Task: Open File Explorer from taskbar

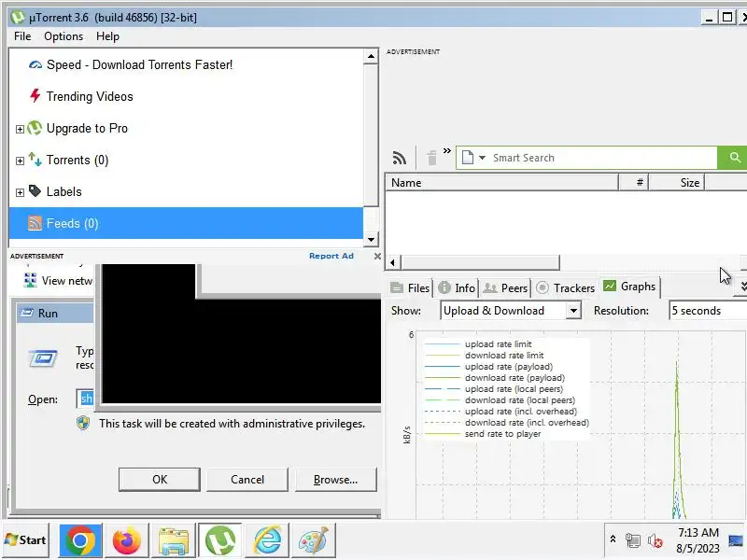Action: coord(174,540)
